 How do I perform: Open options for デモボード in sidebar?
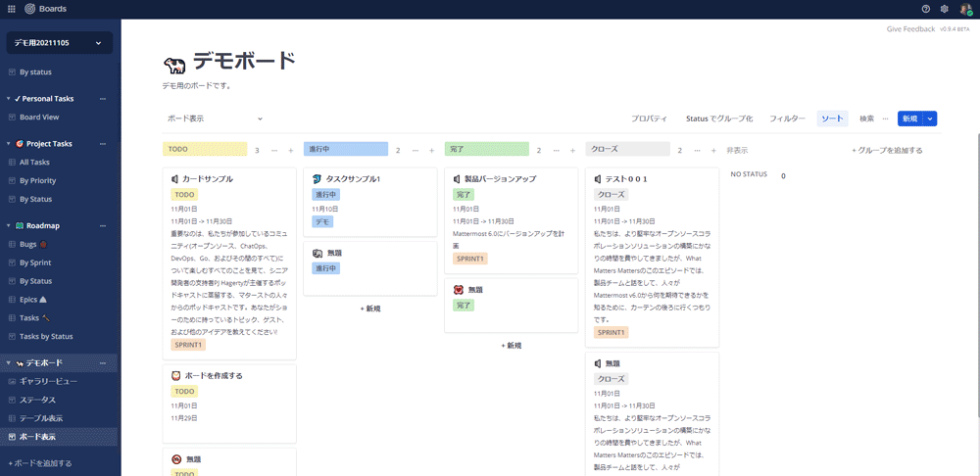[x=103, y=363]
